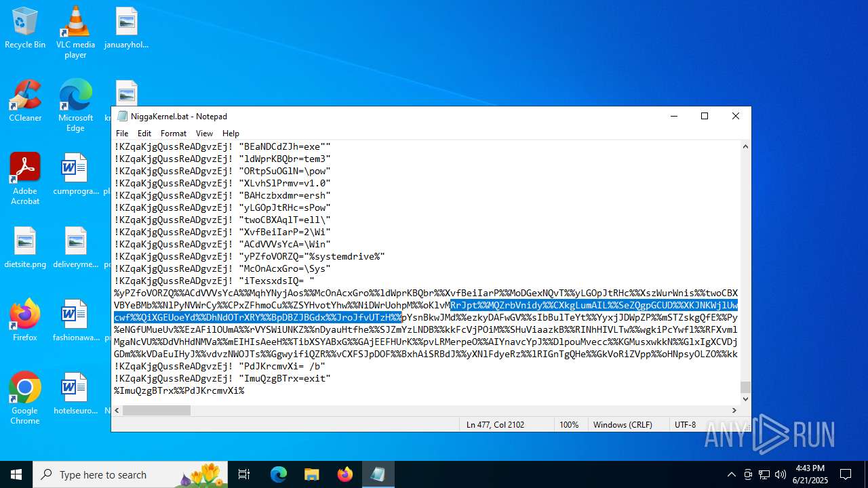Click line containing "XvfBeiIarP=2\Wi"

(222, 232)
